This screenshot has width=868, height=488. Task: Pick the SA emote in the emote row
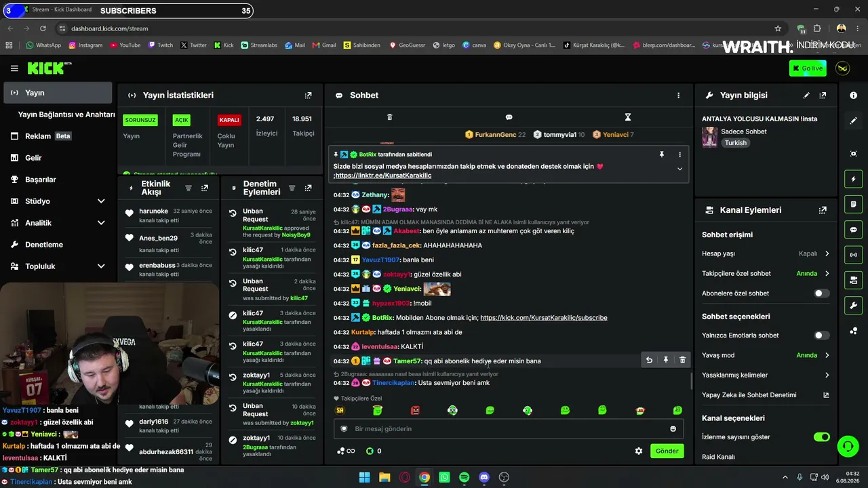[340, 410]
